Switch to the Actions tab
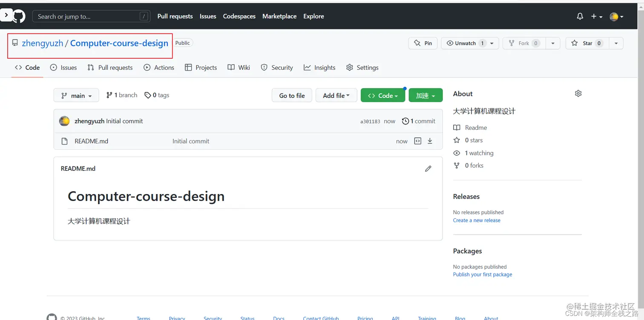This screenshot has width=644, height=320. click(159, 67)
